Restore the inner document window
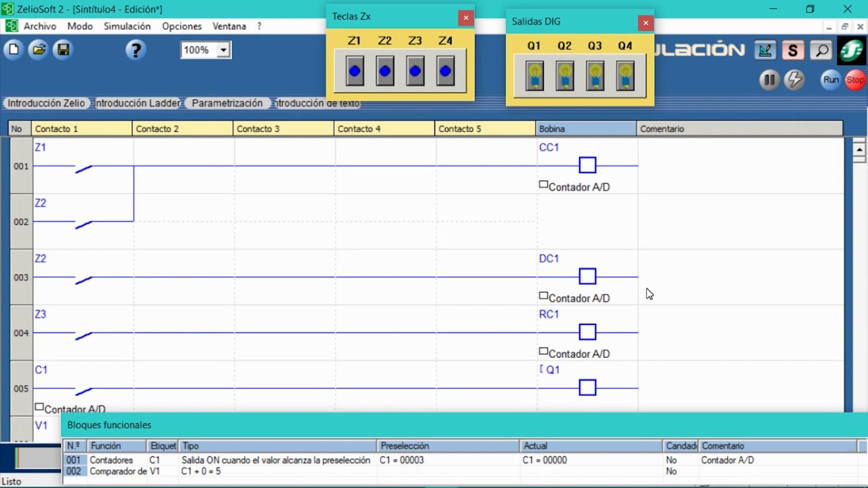The width and height of the screenshot is (868, 488). click(x=844, y=26)
